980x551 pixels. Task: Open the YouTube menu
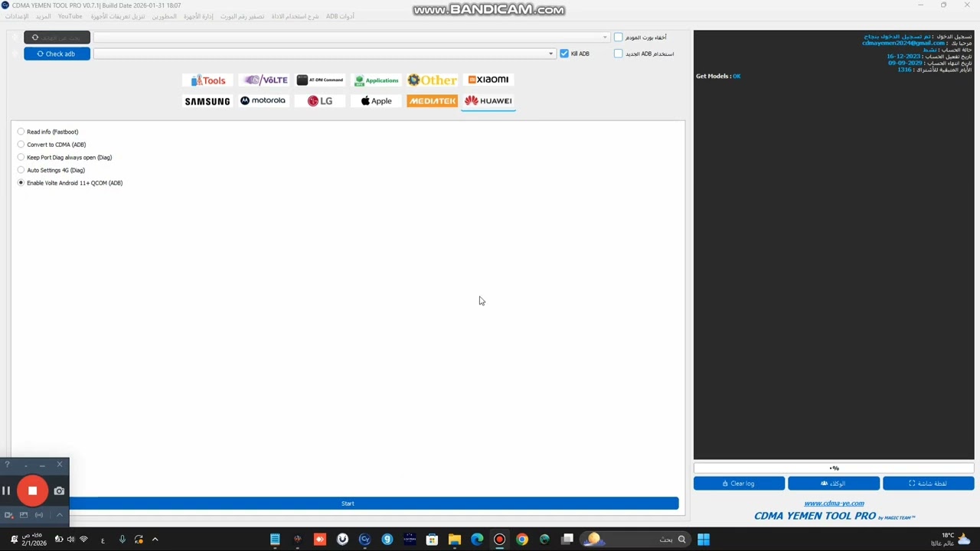[70, 16]
